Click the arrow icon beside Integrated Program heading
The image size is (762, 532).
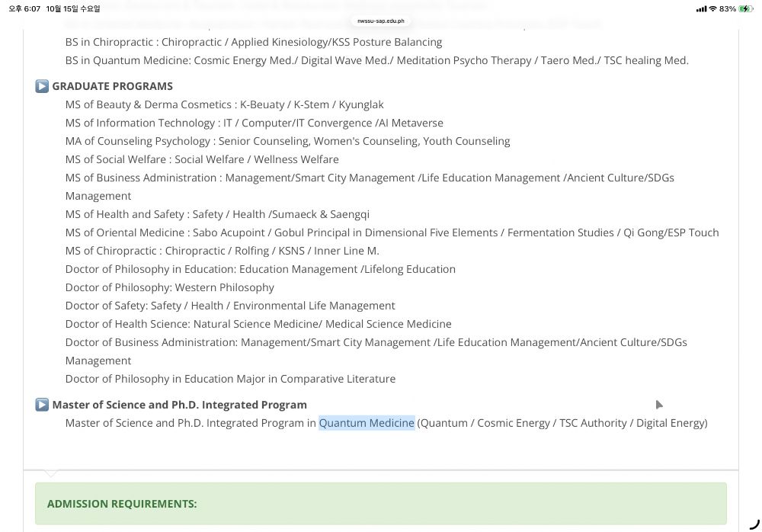42,405
